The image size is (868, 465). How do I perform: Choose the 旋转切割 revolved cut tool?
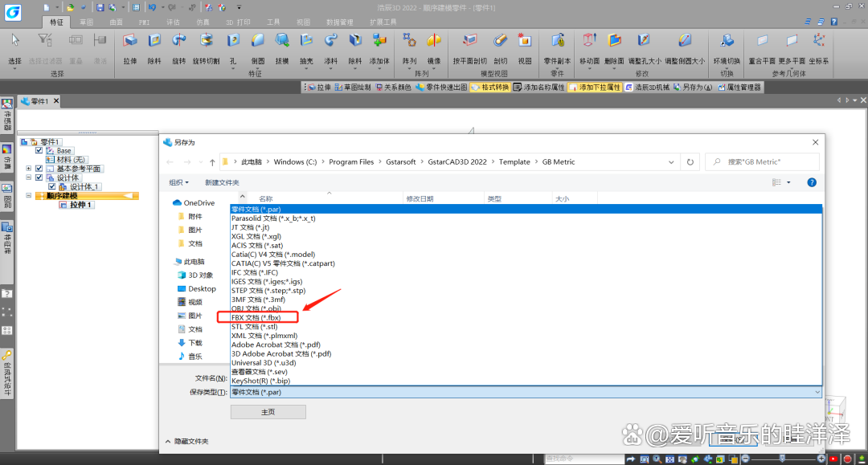(207, 47)
